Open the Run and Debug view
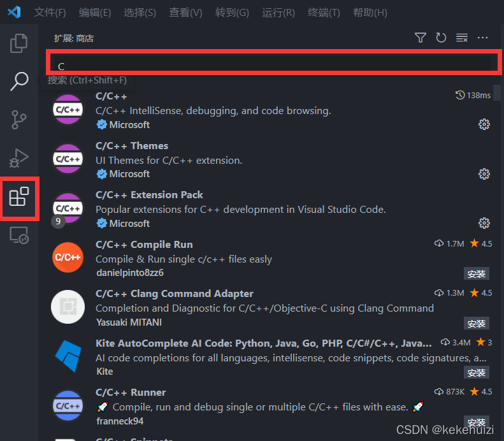Image resolution: width=504 pixels, height=441 pixels. pos(18,158)
